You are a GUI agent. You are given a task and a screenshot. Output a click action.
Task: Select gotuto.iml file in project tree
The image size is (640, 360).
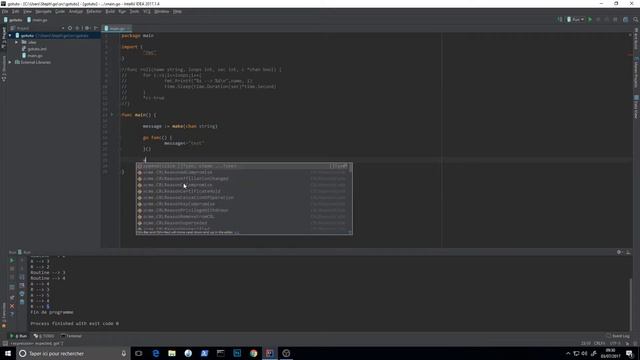pos(34,49)
